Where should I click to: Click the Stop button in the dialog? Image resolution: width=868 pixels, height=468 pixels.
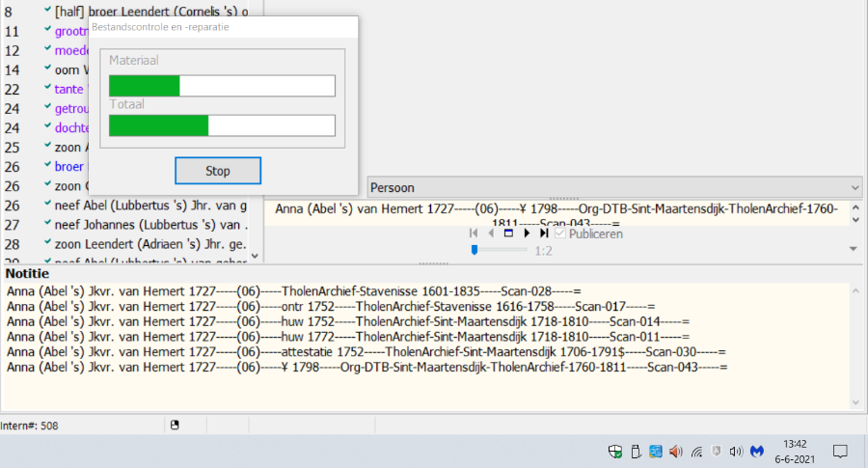click(218, 171)
